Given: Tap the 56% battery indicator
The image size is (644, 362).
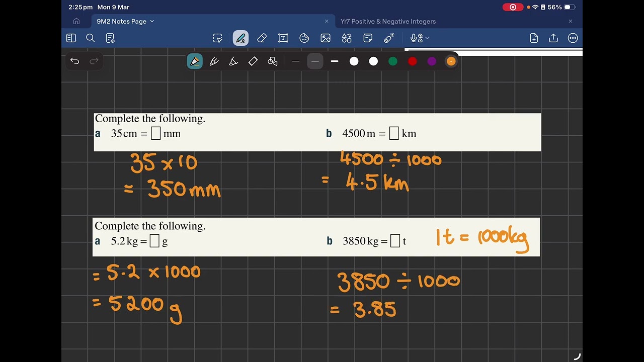Looking at the screenshot, I should 561,7.
